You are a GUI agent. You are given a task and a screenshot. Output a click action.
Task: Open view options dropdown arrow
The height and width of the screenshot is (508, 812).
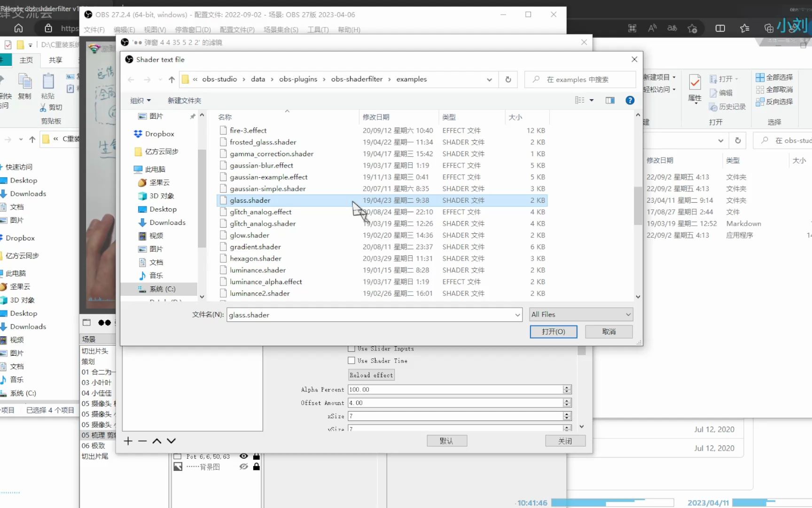[592, 100]
